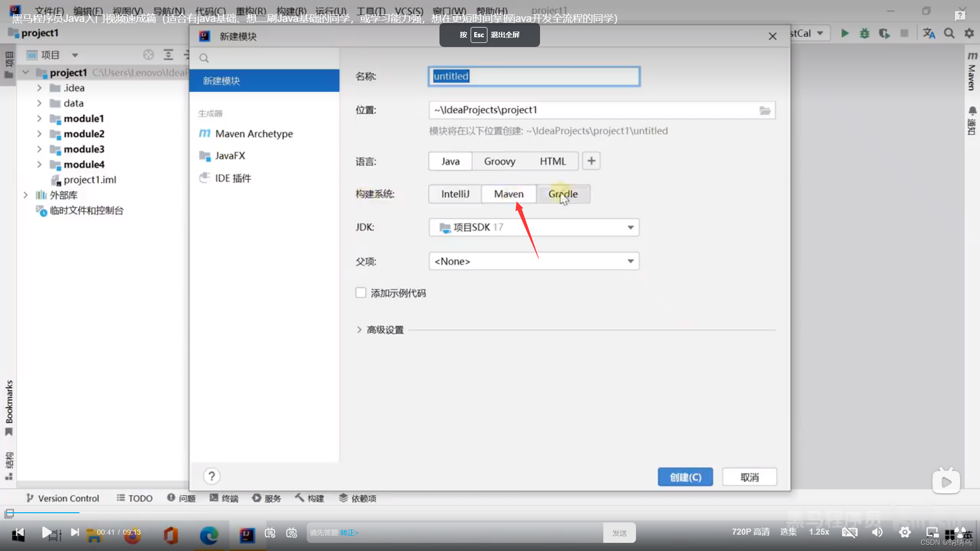Click the 创建(C) button
980x551 pixels.
click(685, 477)
